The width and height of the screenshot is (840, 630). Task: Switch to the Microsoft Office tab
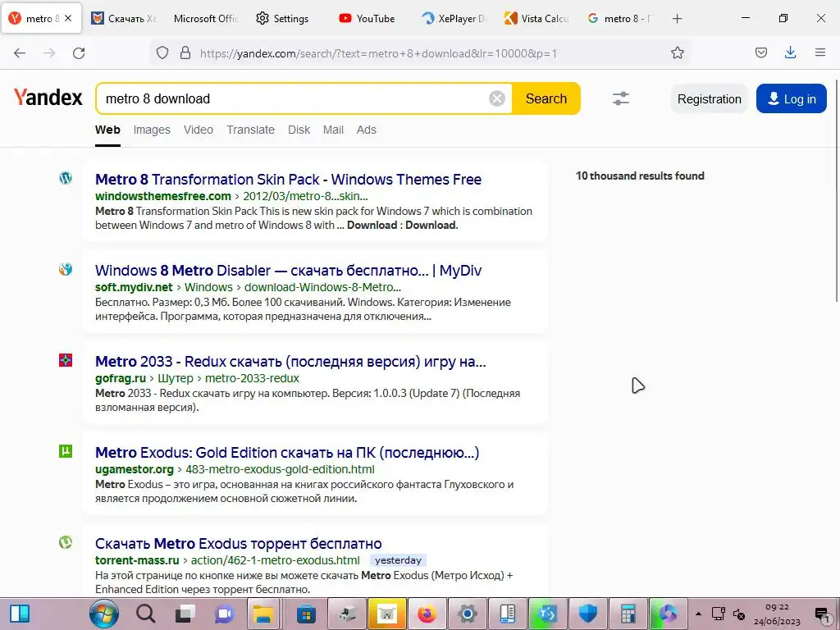(x=206, y=19)
